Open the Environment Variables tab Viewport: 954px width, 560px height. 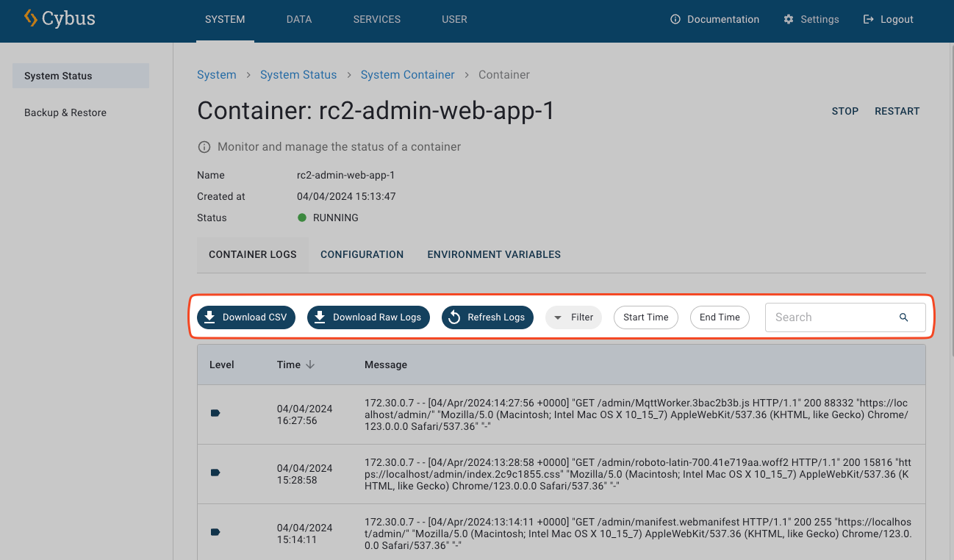pos(494,254)
